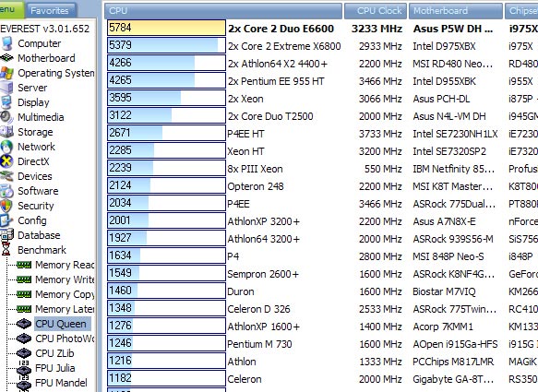Sort by the Chipset column header
The width and height of the screenshot is (538, 392).
521,11
